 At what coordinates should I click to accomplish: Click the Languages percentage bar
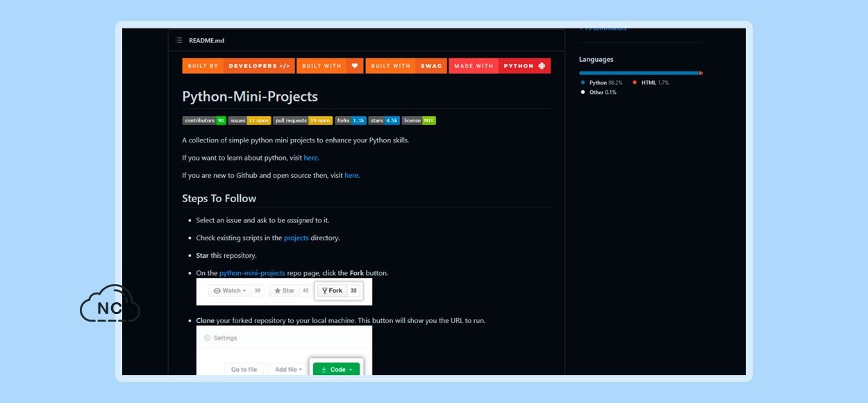pyautogui.click(x=640, y=73)
